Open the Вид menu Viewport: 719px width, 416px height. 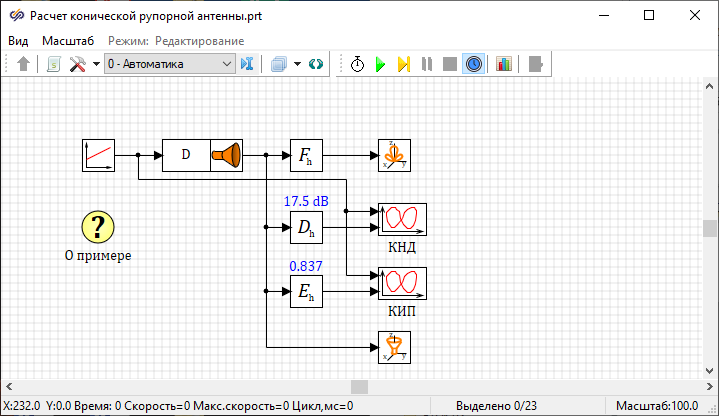click(18, 41)
